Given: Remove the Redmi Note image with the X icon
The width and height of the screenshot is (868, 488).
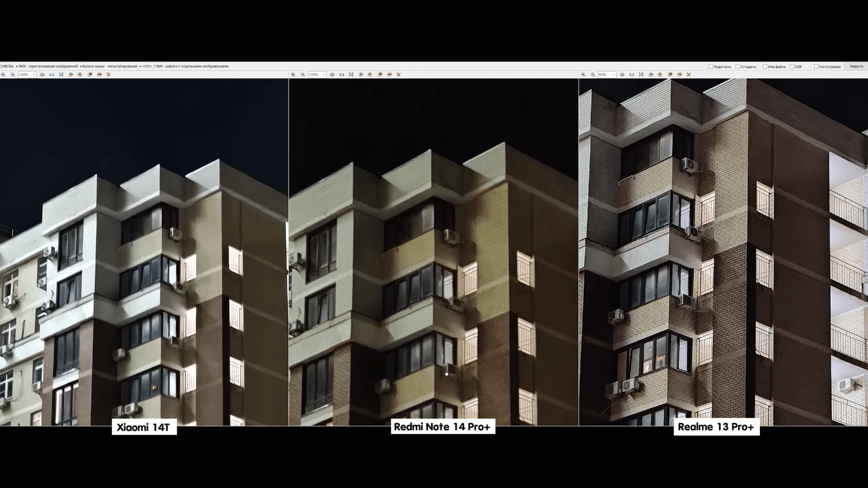Looking at the screenshot, I should pos(399,74).
